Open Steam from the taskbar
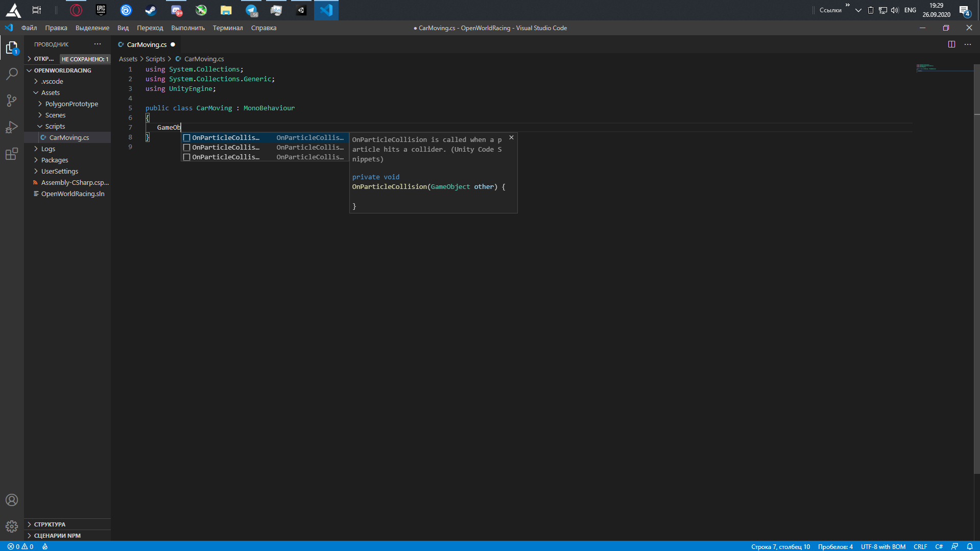Image resolution: width=980 pixels, height=551 pixels. click(x=151, y=10)
